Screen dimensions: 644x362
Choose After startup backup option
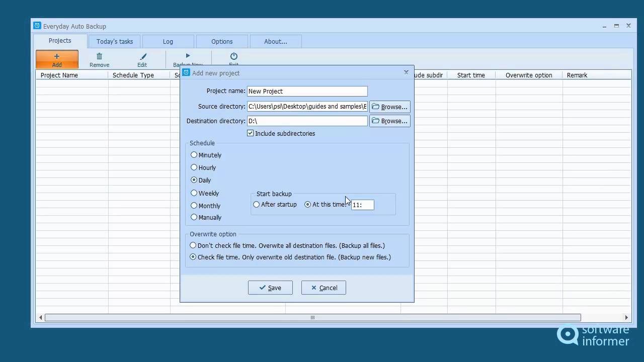(257, 205)
